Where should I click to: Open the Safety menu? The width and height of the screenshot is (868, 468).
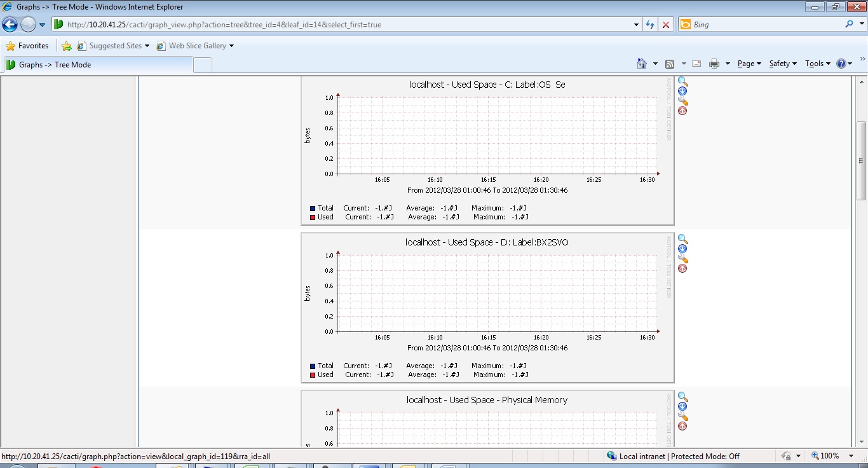(x=783, y=64)
